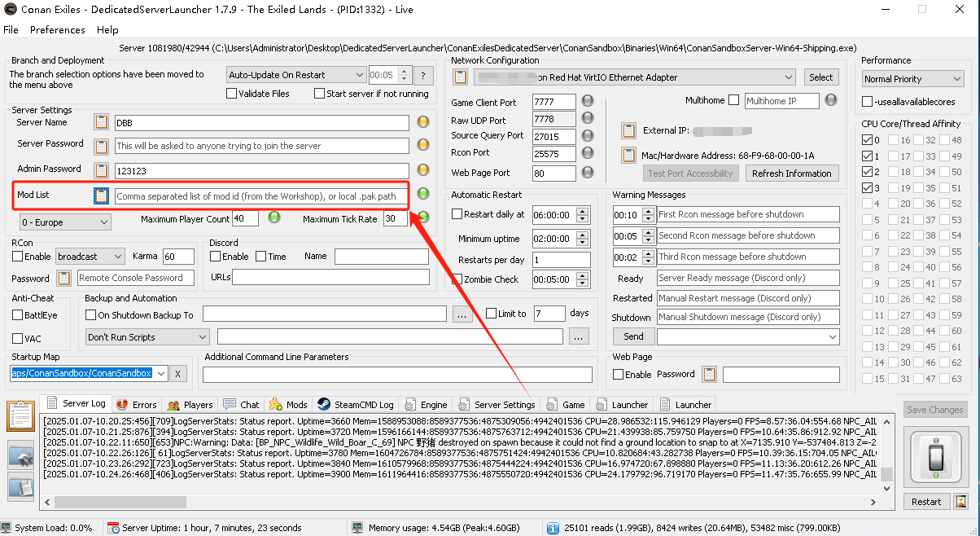
Task: Check On Shutdown Backup To
Action: (x=91, y=314)
